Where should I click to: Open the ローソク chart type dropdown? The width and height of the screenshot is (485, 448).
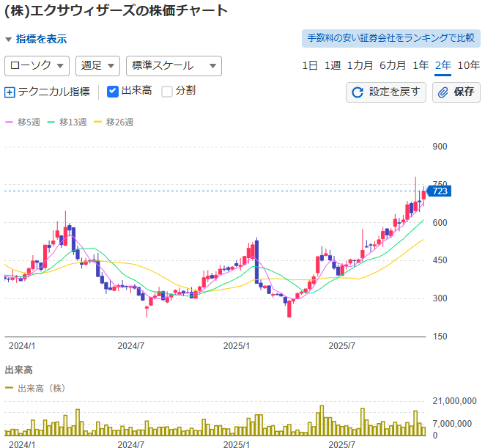click(x=37, y=65)
